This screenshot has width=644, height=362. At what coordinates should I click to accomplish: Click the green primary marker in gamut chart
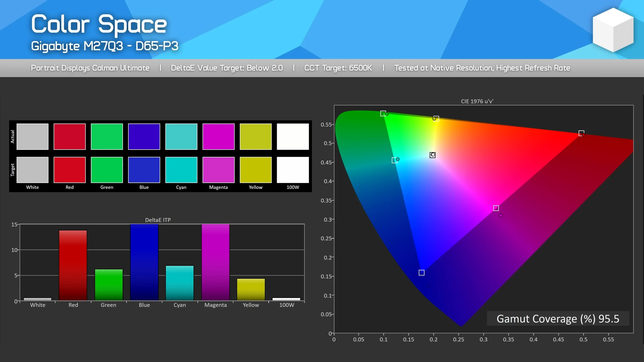383,113
